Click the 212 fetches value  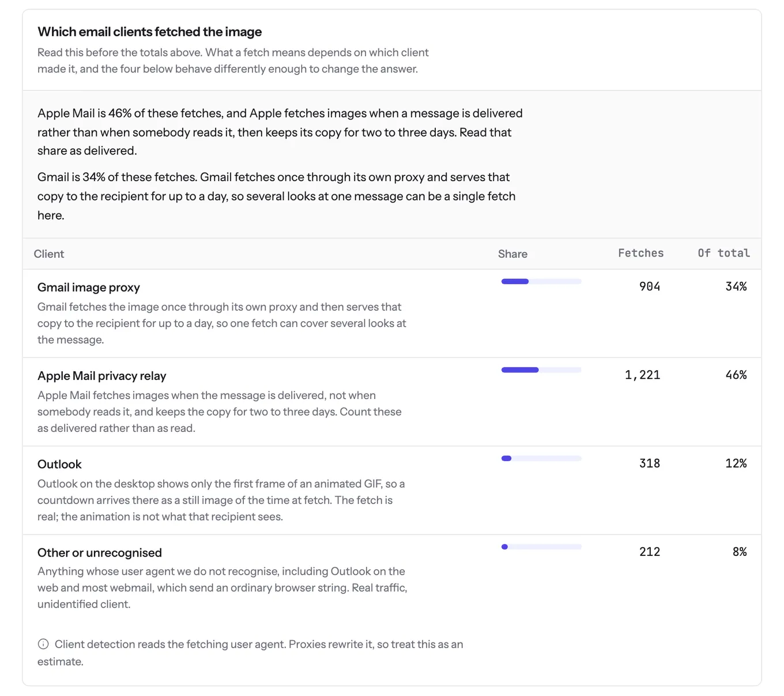(x=650, y=552)
